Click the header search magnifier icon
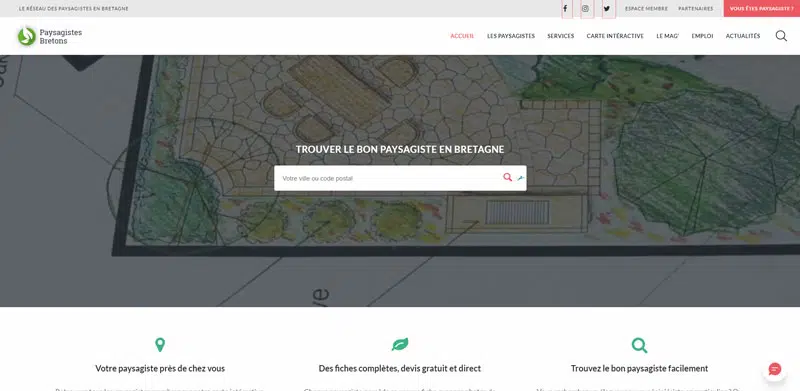This screenshot has height=391, width=800. [781, 36]
